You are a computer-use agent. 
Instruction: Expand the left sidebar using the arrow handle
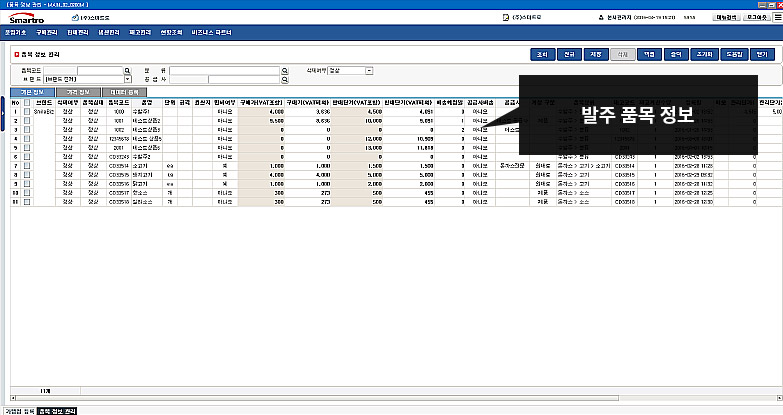tap(2, 114)
